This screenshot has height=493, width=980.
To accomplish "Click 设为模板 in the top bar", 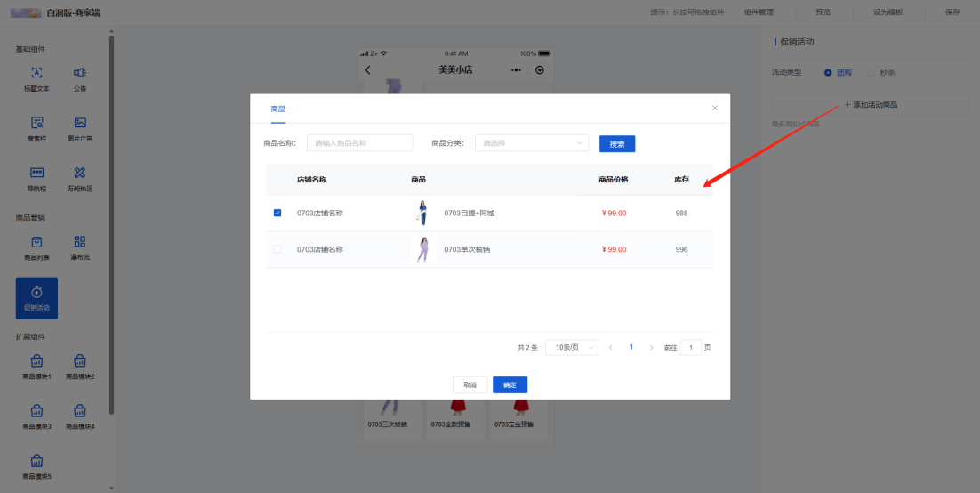I will click(x=888, y=12).
